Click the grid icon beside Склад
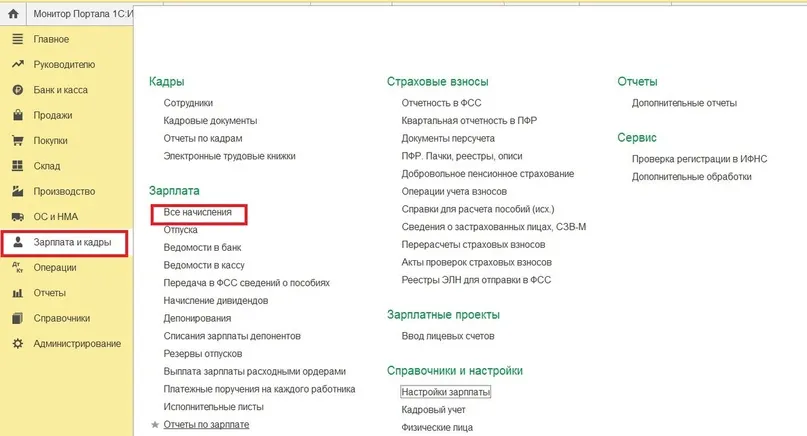The image size is (807, 436). coord(17,165)
